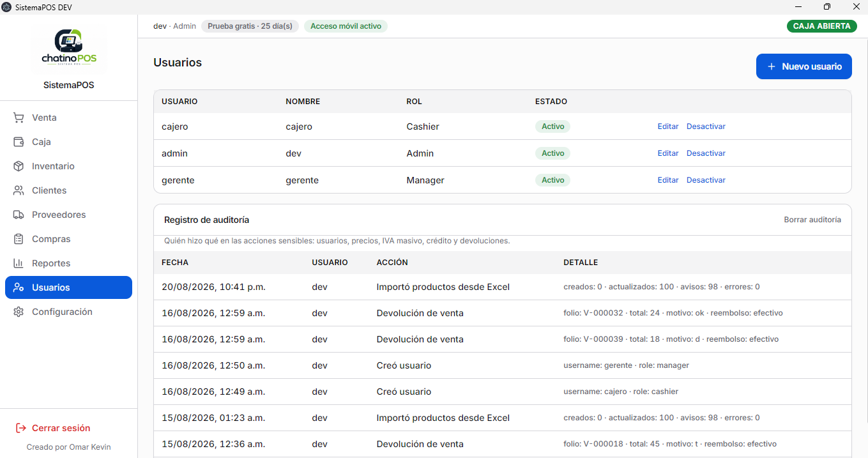868x458 pixels.
Task: Click the ESTADO column header
Action: pos(551,102)
